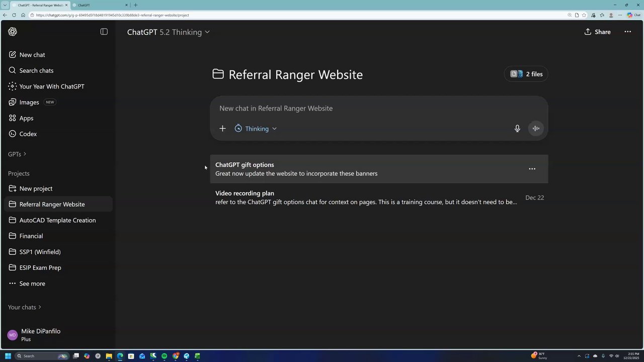Open the Windows Start menu
Screen dimensions: 644x362
coord(8,356)
